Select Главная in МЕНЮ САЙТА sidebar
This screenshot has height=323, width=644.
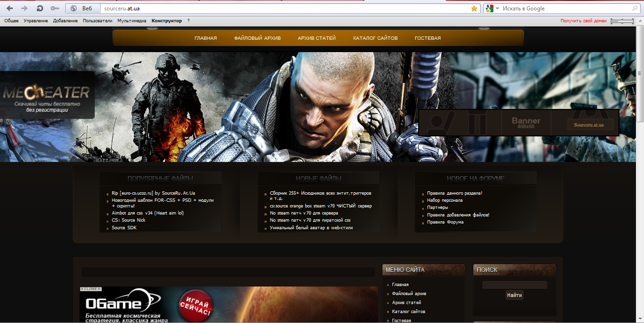click(400, 285)
